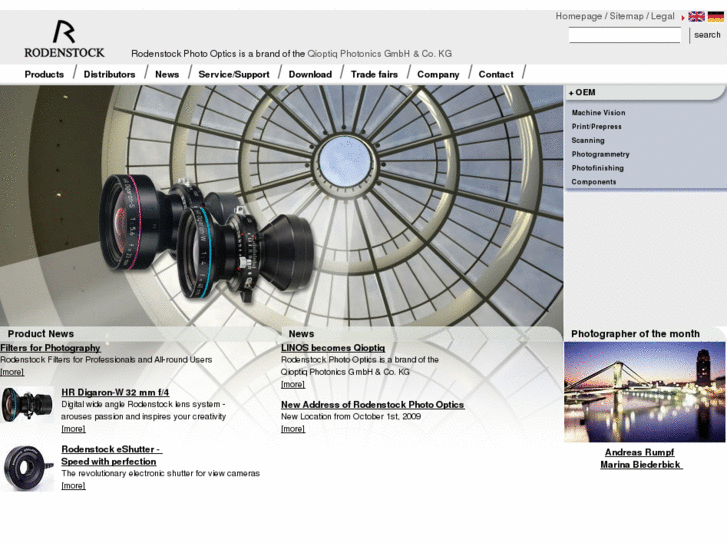Open the Products menu
This screenshot has width=727, height=545.
point(44,74)
